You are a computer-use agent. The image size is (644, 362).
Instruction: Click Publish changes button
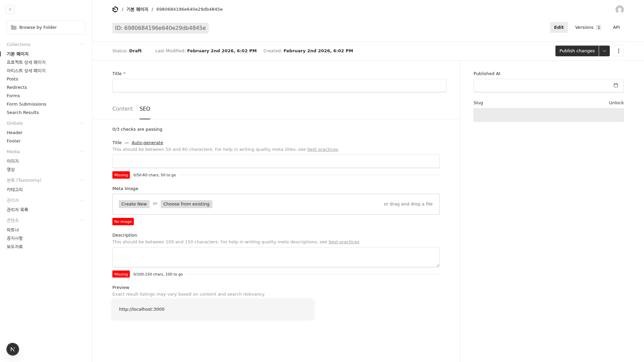(x=577, y=51)
